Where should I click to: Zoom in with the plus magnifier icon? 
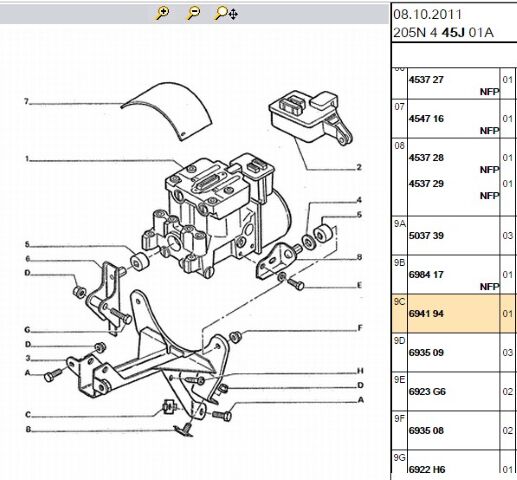click(162, 13)
